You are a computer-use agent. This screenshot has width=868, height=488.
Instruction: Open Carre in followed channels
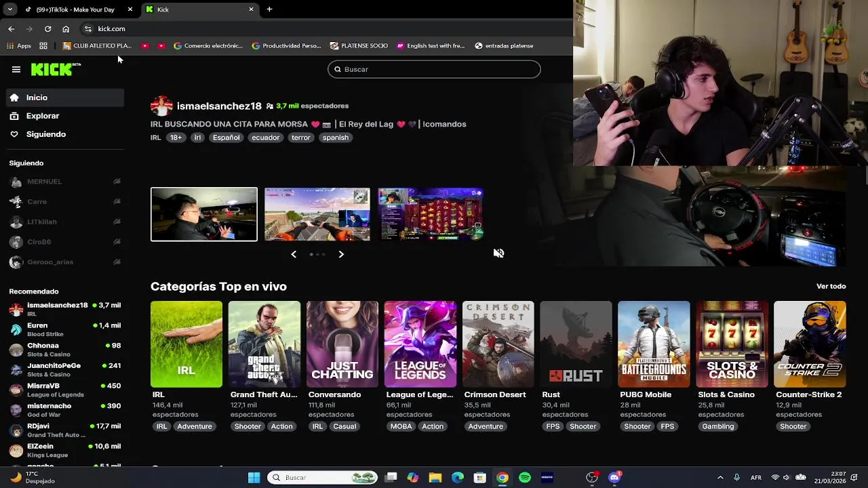[66, 202]
